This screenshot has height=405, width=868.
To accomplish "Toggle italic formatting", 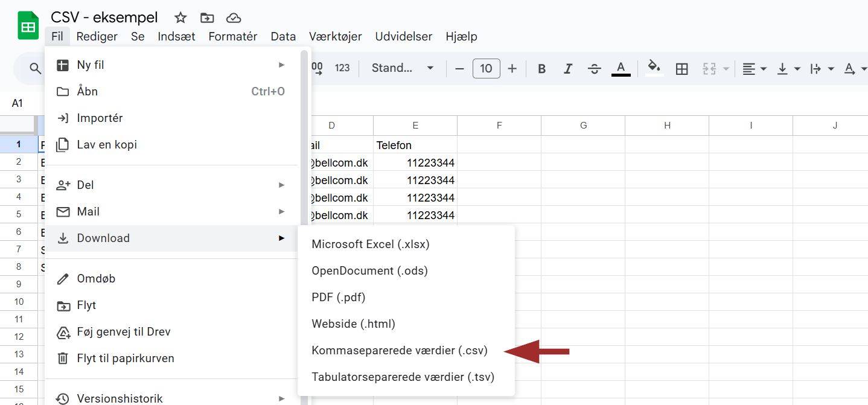I will tap(567, 69).
